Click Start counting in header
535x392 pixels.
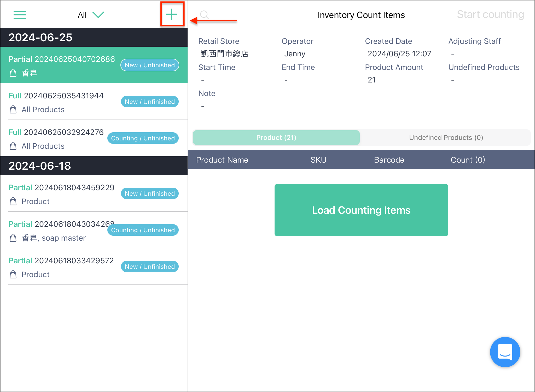490,15
